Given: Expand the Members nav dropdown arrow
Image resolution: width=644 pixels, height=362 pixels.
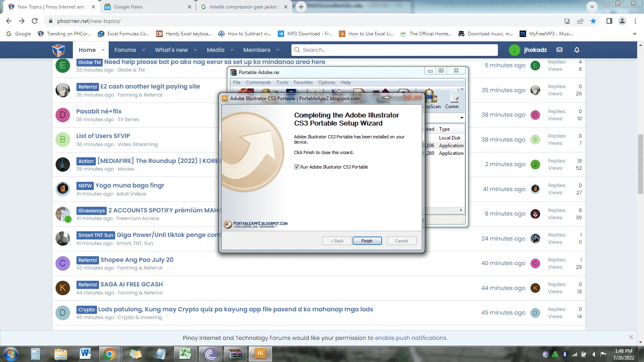Looking at the screenshot, I should point(278,50).
